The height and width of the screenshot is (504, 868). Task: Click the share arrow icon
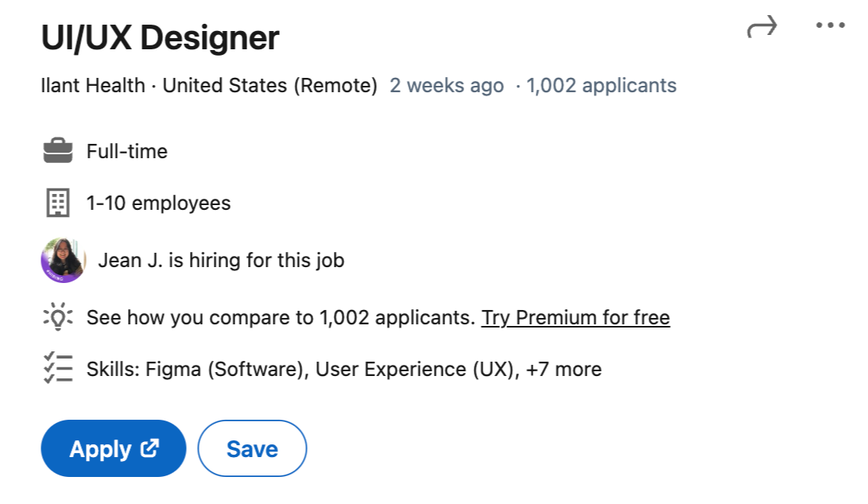(x=761, y=29)
